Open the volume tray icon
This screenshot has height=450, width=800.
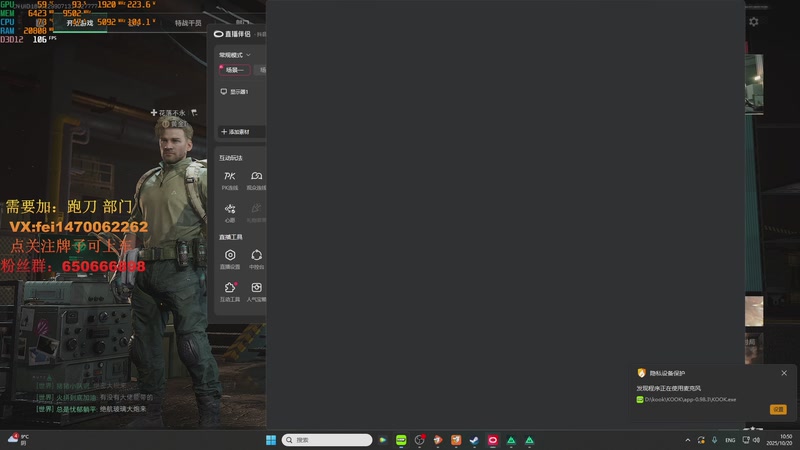pos(757,440)
